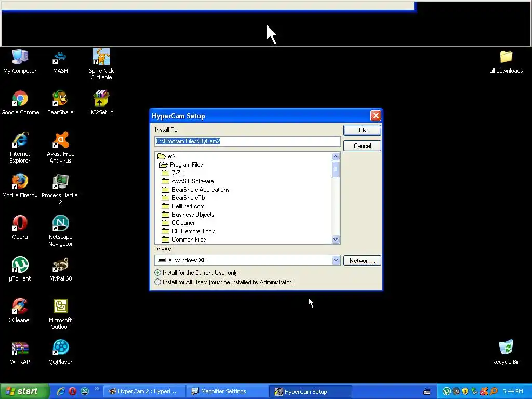Select Netscape Navigator desktop icon
The width and height of the screenshot is (532, 399).
(60, 231)
